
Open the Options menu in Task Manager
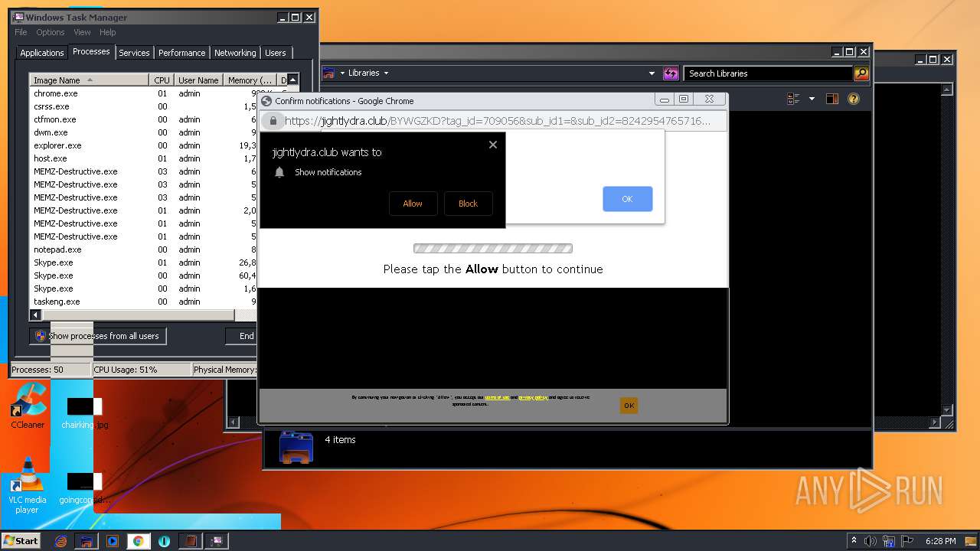tap(51, 32)
